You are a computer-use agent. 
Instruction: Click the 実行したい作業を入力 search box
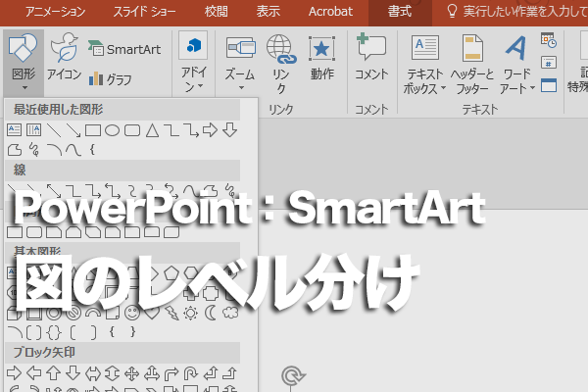click(x=516, y=12)
